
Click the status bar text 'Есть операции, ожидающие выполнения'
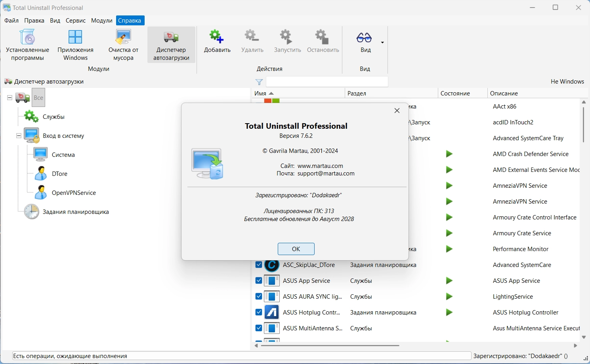point(70,356)
